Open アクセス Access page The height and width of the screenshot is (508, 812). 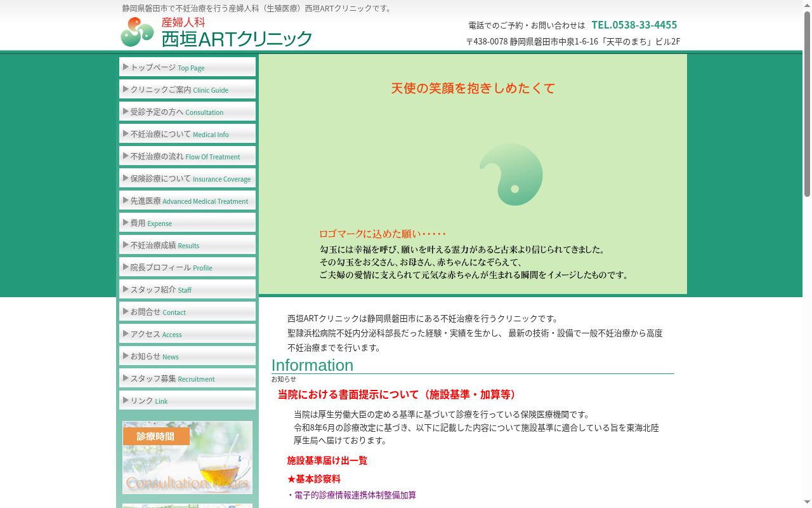[x=187, y=333]
